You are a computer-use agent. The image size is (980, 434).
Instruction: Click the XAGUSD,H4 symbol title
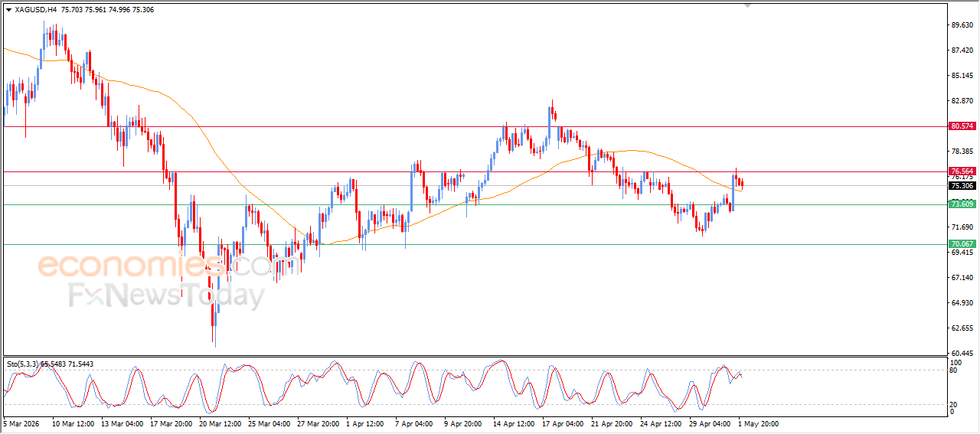pos(35,10)
